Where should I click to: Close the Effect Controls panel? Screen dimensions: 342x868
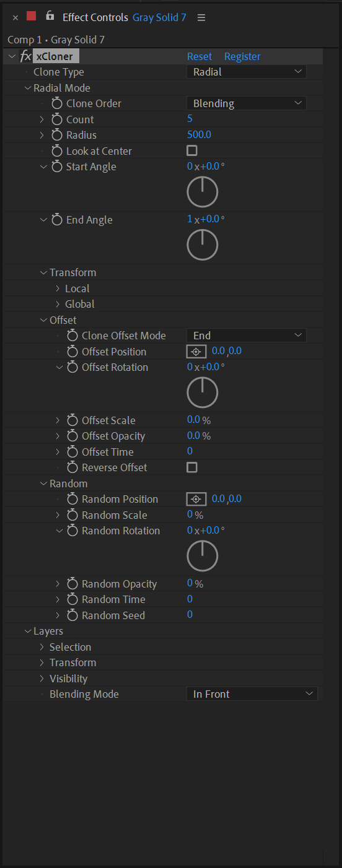[x=15, y=17]
